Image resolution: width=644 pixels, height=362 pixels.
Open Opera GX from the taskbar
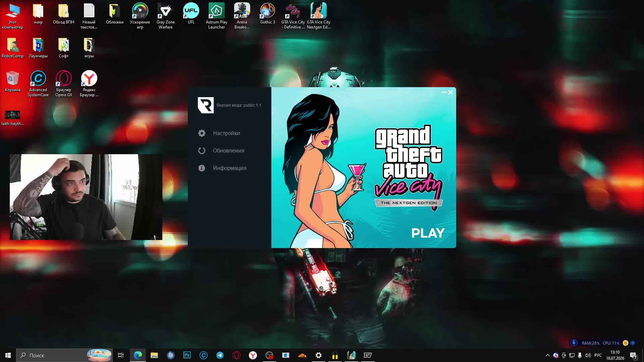(236, 355)
